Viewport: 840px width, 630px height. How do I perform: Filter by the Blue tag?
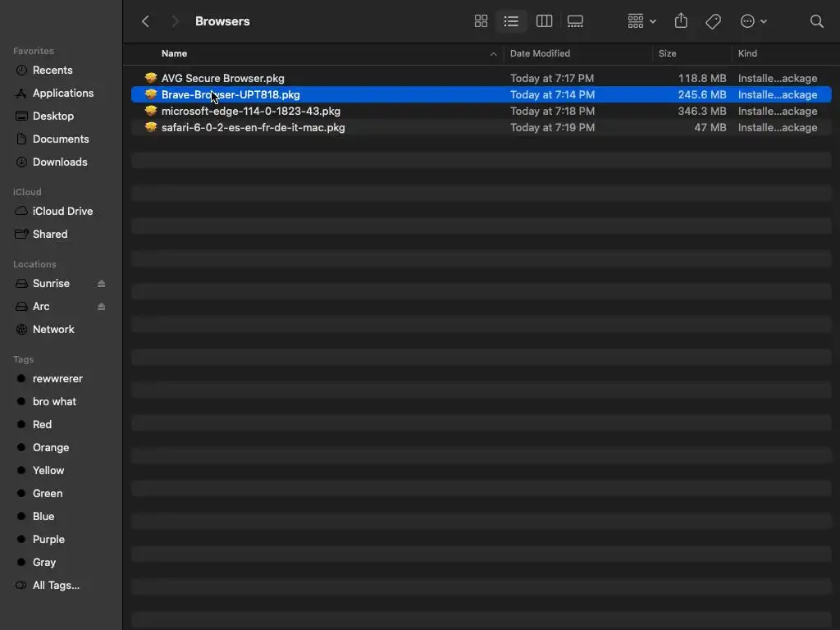(43, 517)
